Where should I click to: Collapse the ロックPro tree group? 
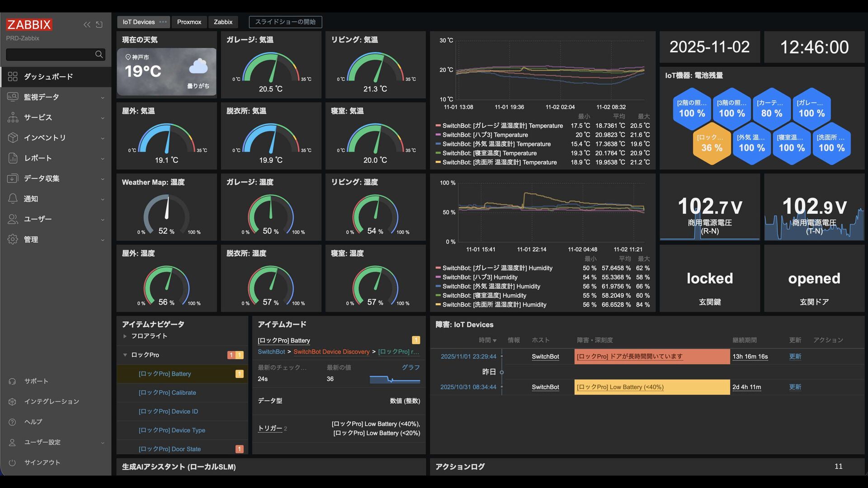(x=125, y=355)
